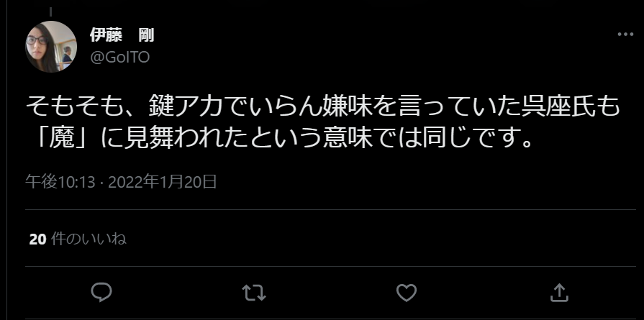This screenshot has width=644, height=320.
Task: View who liked via 20 件のいいね
Action: [x=78, y=239]
